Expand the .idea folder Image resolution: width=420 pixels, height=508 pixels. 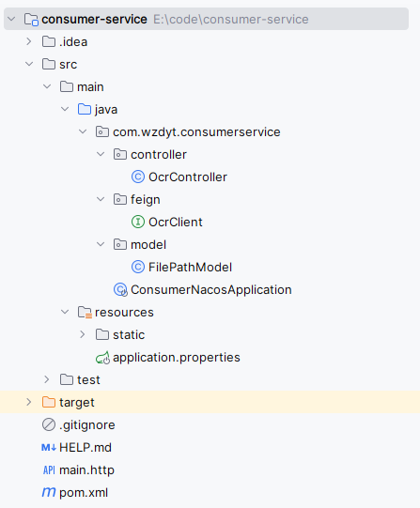tap(29, 41)
